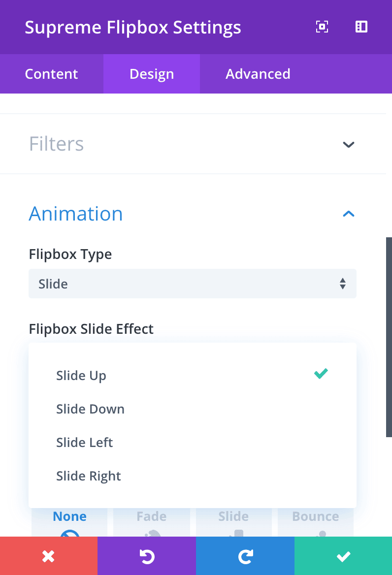Switch to the Design tab
This screenshot has height=575, width=392.
tap(152, 74)
